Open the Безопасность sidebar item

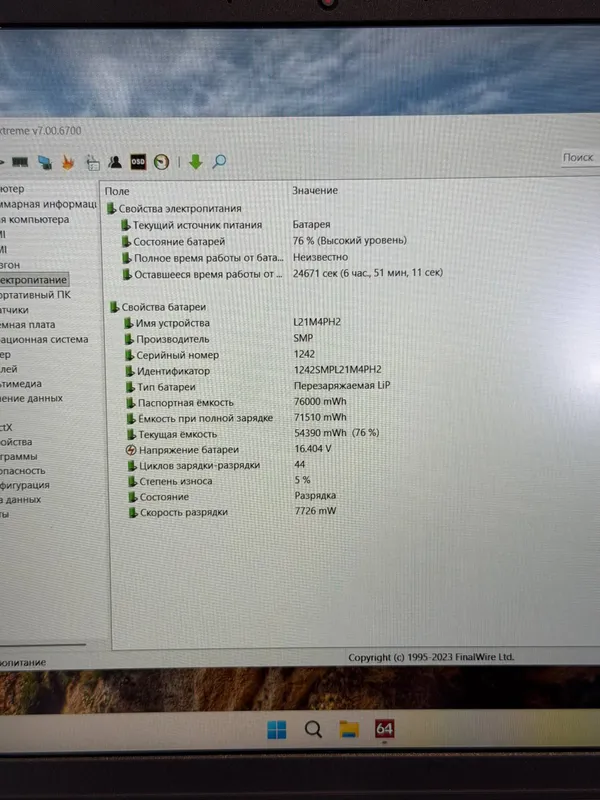click(x=22, y=471)
